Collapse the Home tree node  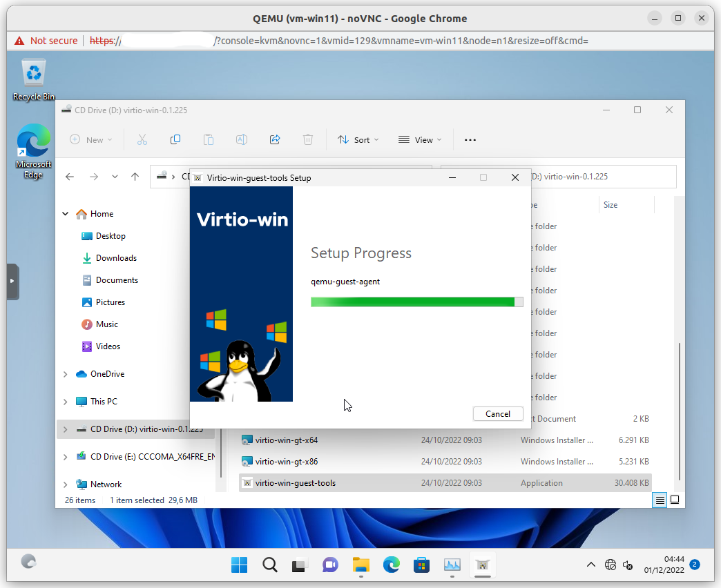(66, 214)
